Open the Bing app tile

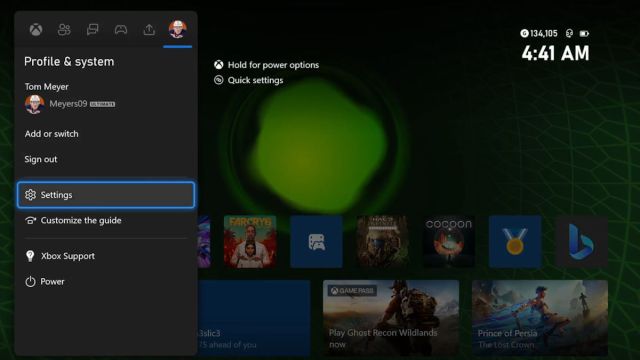click(x=582, y=242)
